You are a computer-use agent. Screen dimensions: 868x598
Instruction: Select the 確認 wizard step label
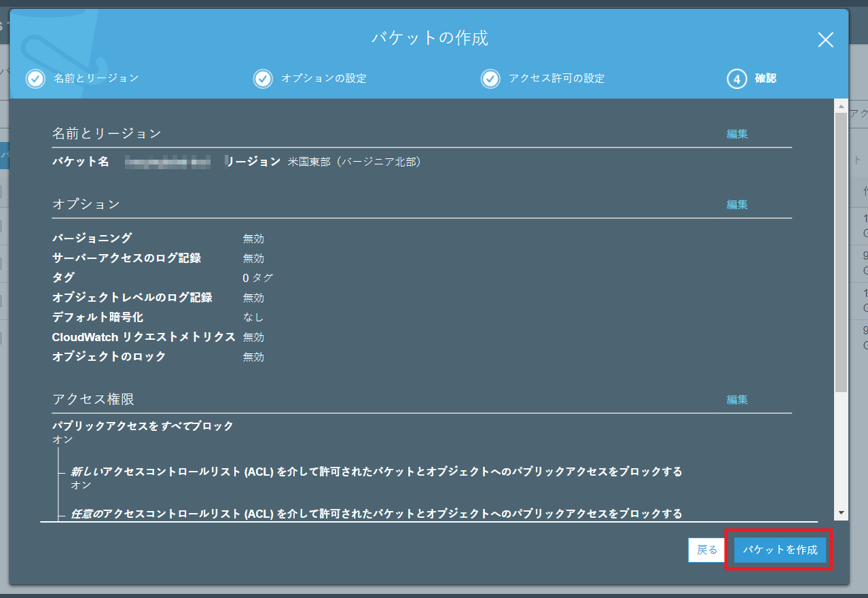pyautogui.click(x=765, y=78)
